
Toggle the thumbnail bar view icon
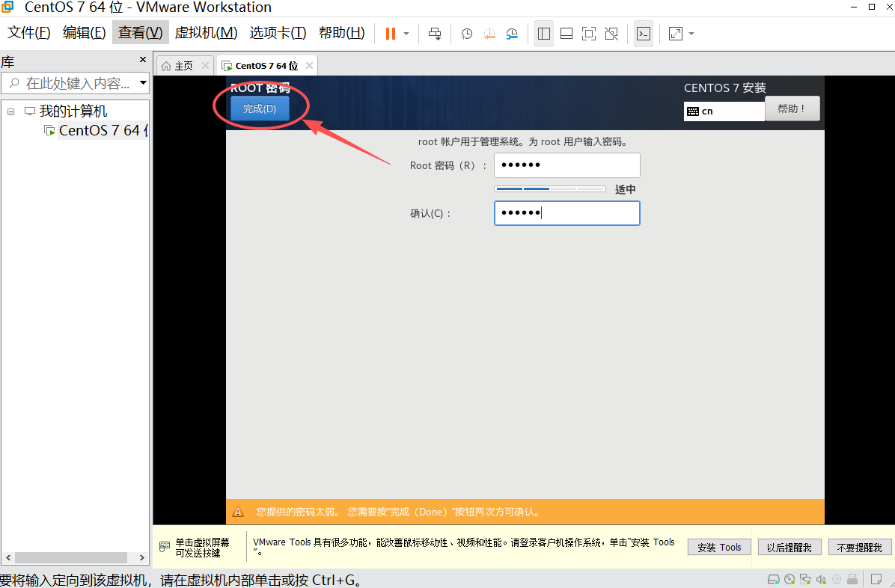pyautogui.click(x=566, y=34)
